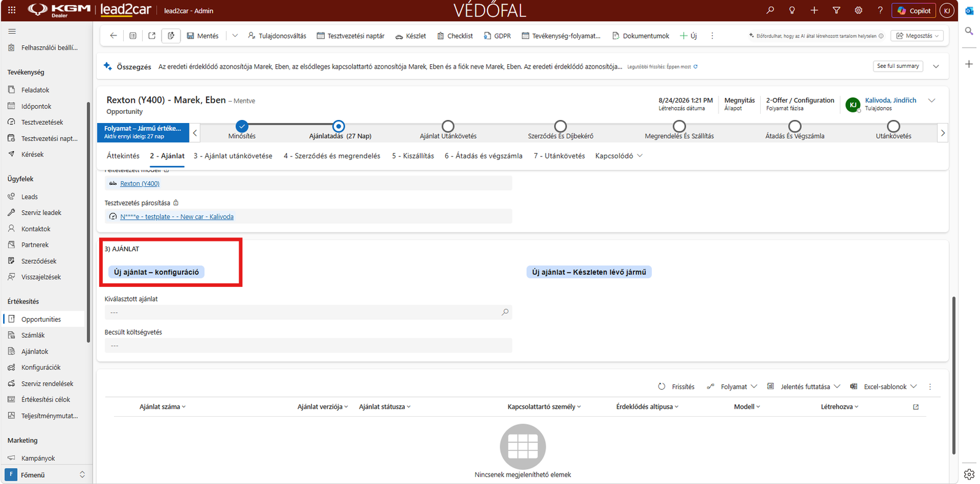Open the settings gear in the header
This screenshot has height=484, width=980.
[858, 10]
